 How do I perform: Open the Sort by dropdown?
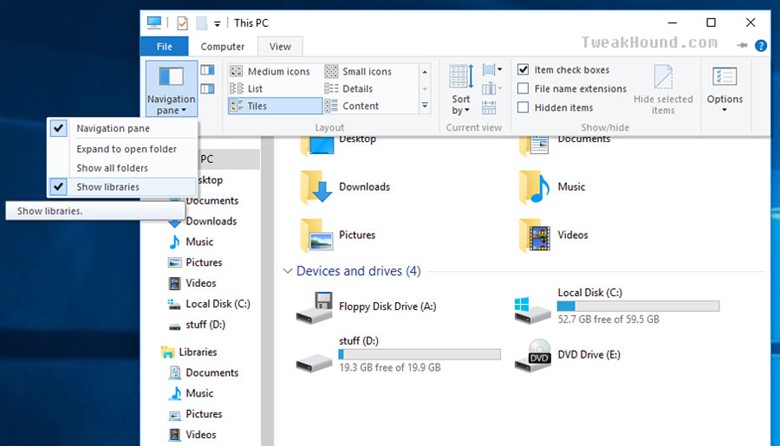pyautogui.click(x=461, y=90)
